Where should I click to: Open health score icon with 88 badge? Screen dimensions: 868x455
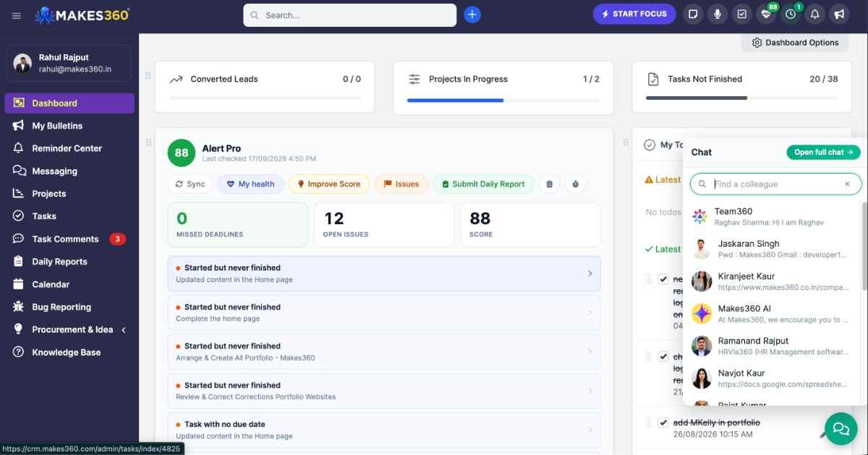click(x=767, y=14)
